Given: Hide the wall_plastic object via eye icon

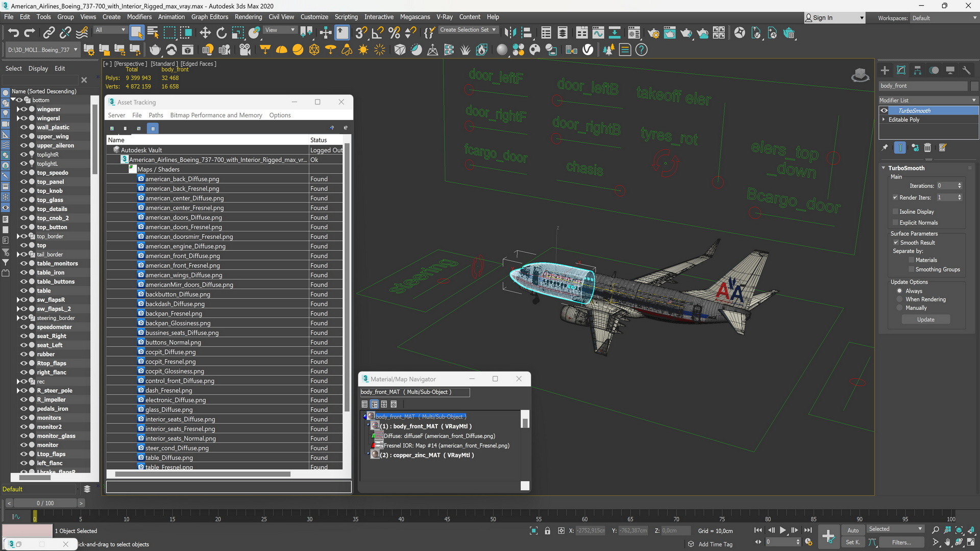Looking at the screenshot, I should [x=23, y=128].
